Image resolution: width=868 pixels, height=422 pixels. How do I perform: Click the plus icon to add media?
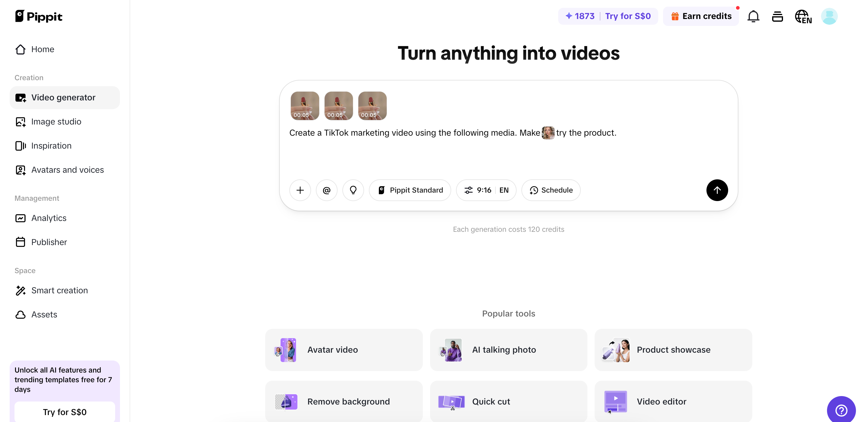pos(300,190)
